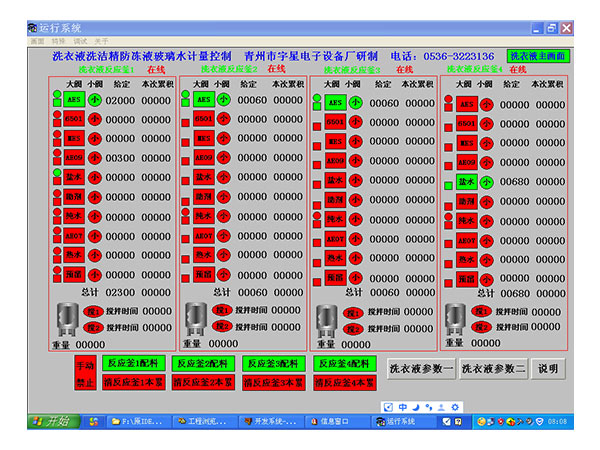The image size is (600, 450).
Task: Toggle green 盐水 valve in reactor 4
Action: point(466,183)
